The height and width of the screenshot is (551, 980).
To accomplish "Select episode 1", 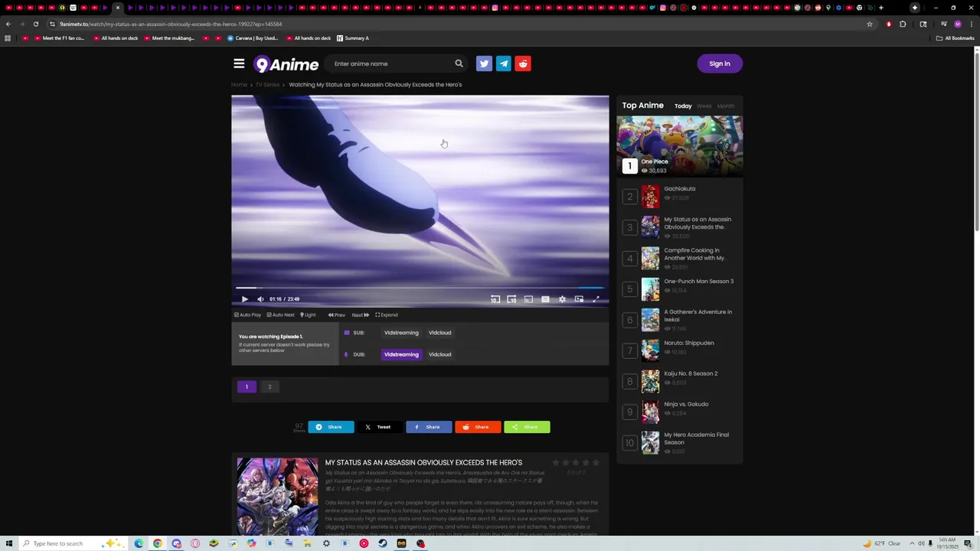I will (x=247, y=386).
